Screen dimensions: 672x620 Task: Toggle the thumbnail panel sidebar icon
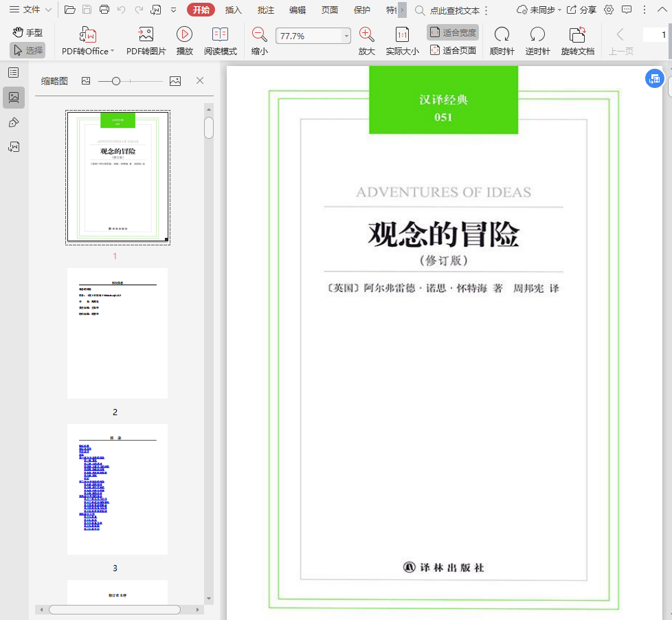coord(14,98)
